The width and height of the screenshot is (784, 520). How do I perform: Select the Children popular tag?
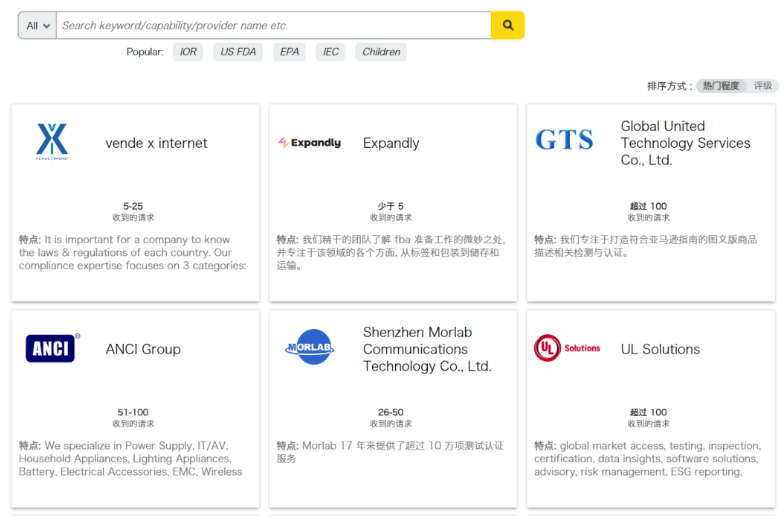[x=381, y=52]
